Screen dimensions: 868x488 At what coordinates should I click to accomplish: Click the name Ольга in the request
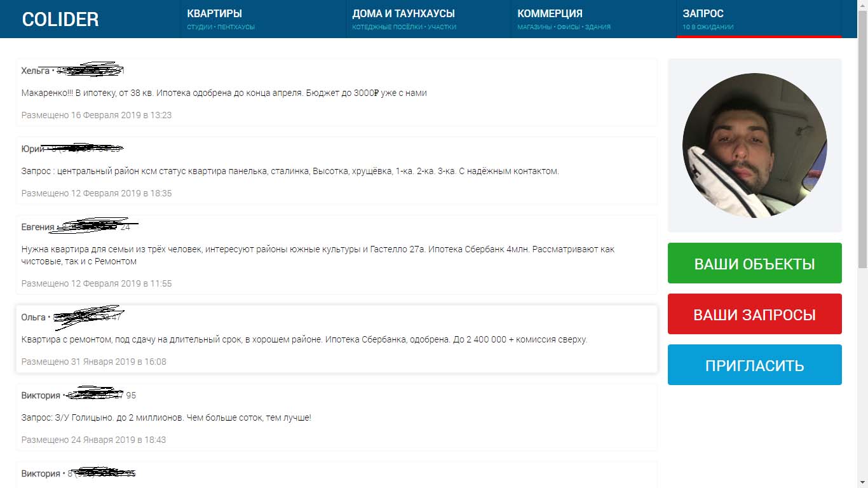[x=33, y=317]
